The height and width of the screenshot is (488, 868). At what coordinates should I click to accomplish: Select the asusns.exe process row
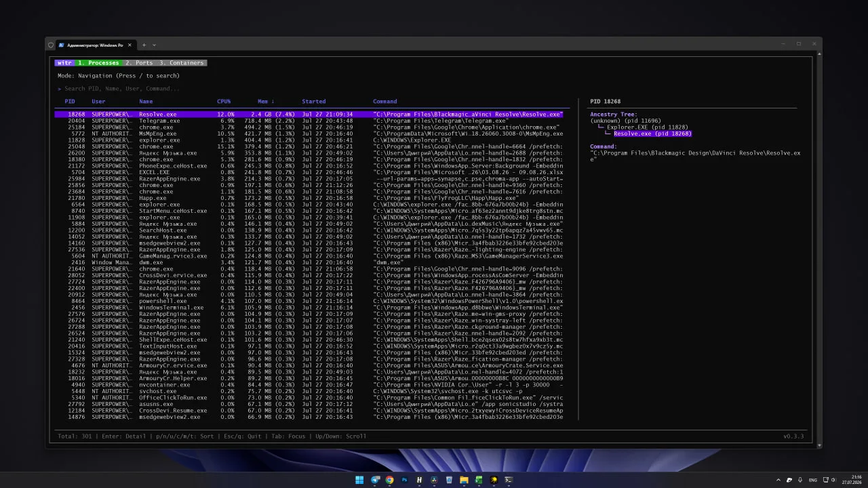pyautogui.click(x=309, y=404)
